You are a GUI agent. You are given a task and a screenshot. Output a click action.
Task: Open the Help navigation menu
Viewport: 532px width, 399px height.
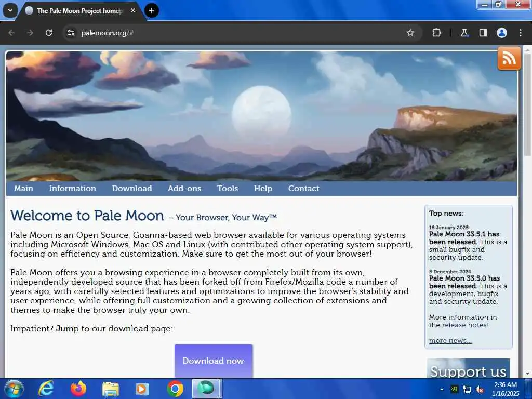click(263, 188)
